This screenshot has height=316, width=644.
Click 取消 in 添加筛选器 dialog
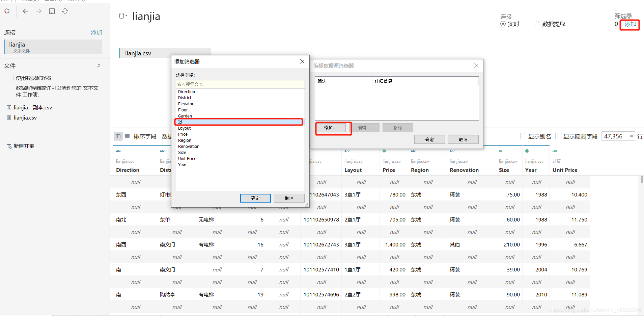[289, 198]
